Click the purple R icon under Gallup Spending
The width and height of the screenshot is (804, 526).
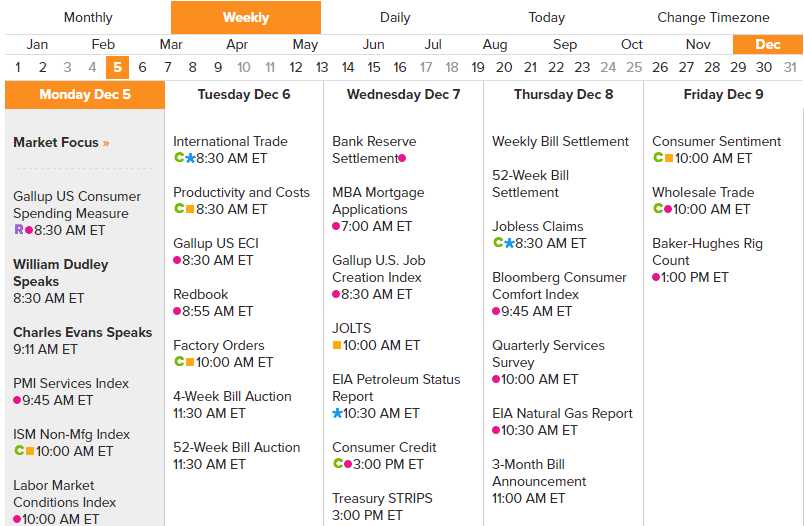[x=18, y=230]
